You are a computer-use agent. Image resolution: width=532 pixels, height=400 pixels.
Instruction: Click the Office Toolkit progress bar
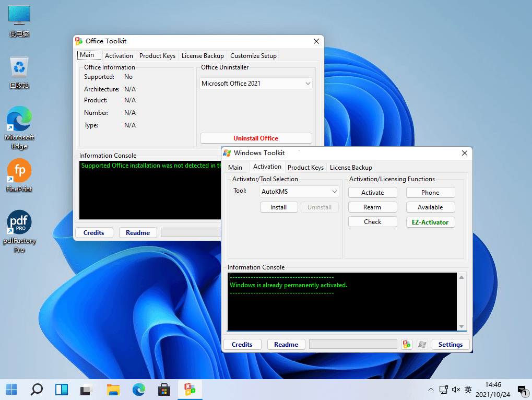191,233
